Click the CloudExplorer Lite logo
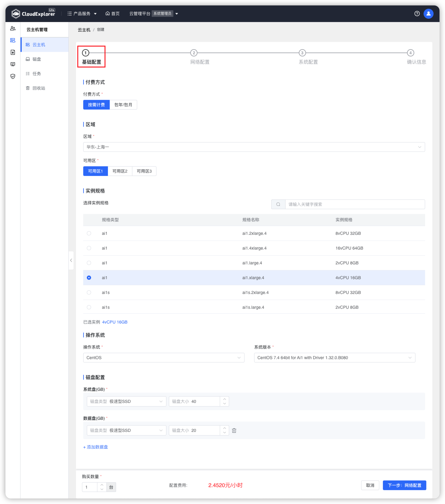The width and height of the screenshot is (445, 504). (x=33, y=14)
